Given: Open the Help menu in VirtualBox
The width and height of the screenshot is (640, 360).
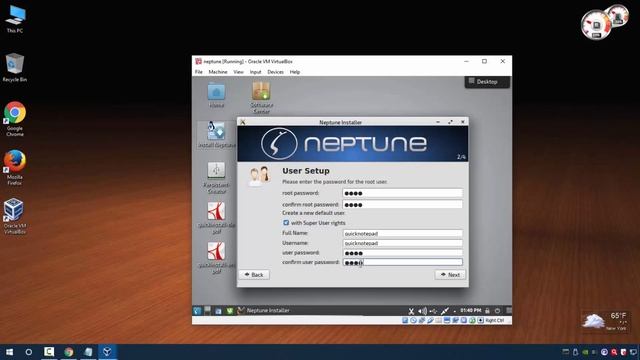Looking at the screenshot, I should pyautogui.click(x=295, y=72).
